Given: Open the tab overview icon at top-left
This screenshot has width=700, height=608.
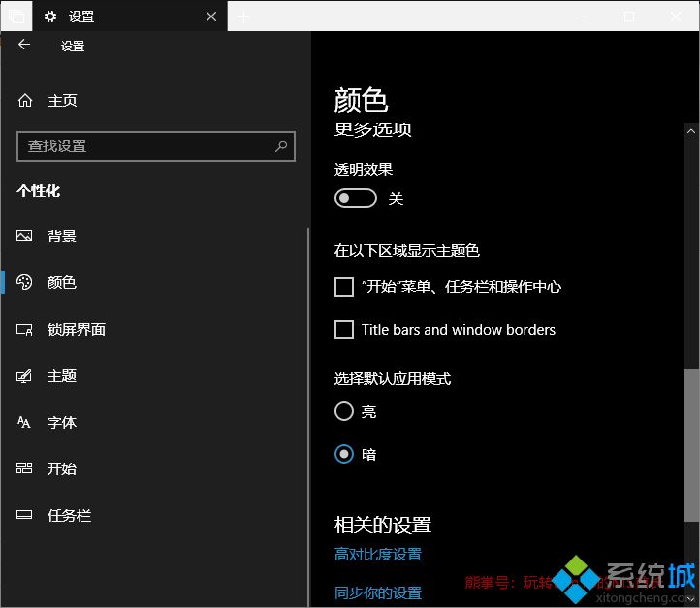Looking at the screenshot, I should click(x=16, y=16).
